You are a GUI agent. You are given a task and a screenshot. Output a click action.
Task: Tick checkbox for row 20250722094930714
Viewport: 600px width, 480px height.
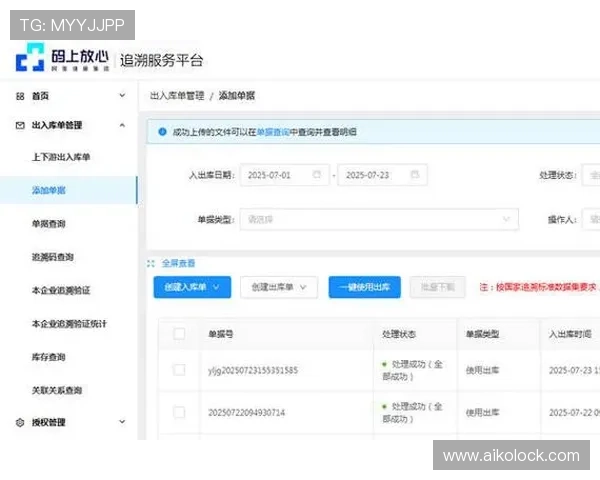[x=179, y=412]
